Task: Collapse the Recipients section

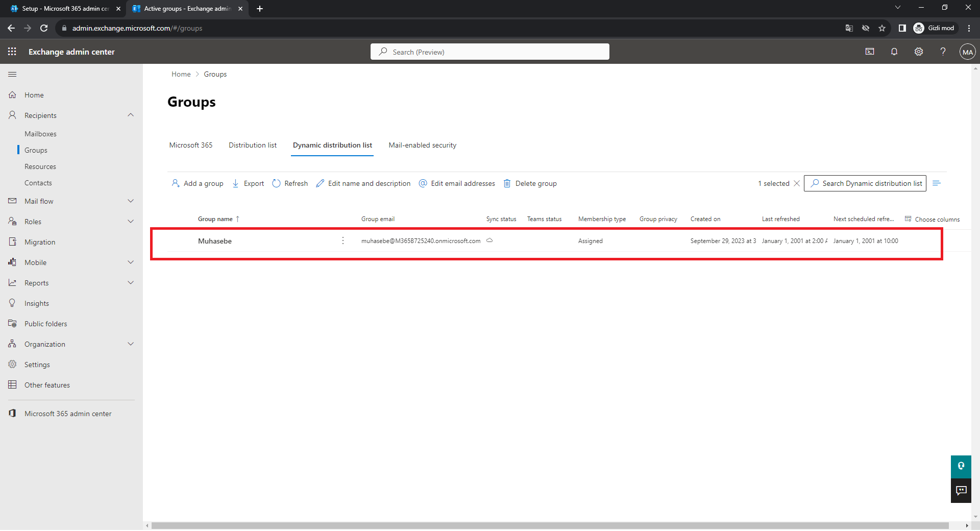Action: click(131, 115)
